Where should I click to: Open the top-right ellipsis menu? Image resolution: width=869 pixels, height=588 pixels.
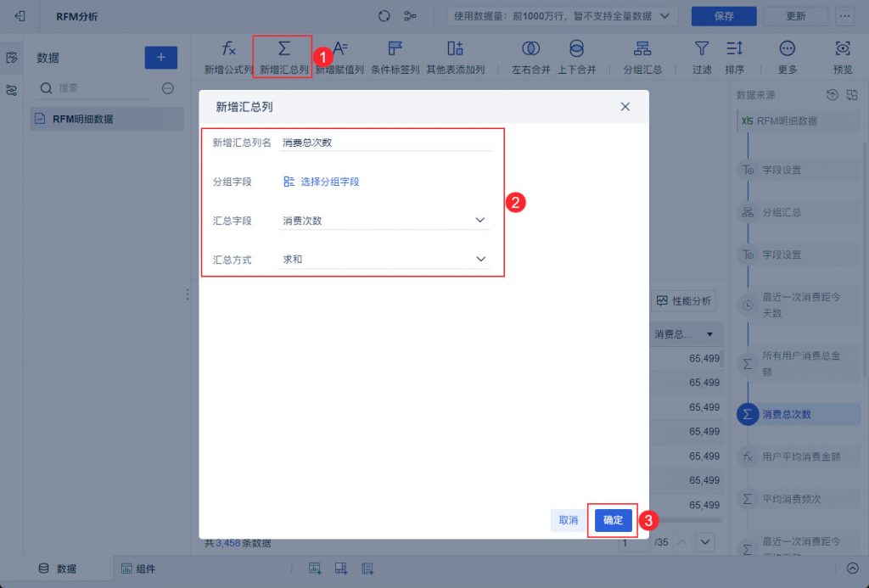[844, 16]
